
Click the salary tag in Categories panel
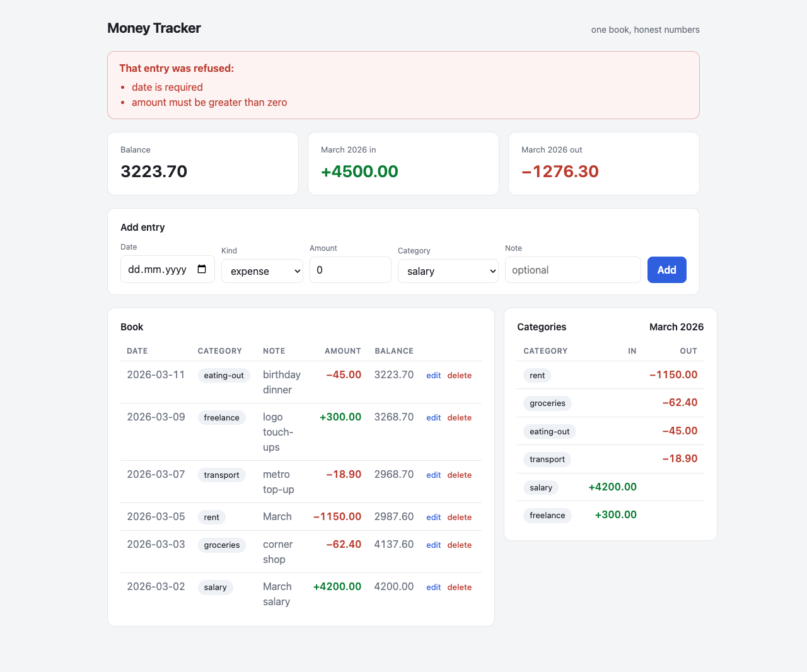click(541, 487)
